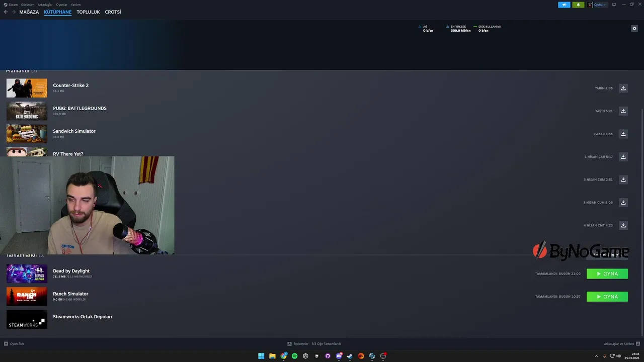Click the RV There Yet? title
The width and height of the screenshot is (644, 362).
click(x=68, y=154)
